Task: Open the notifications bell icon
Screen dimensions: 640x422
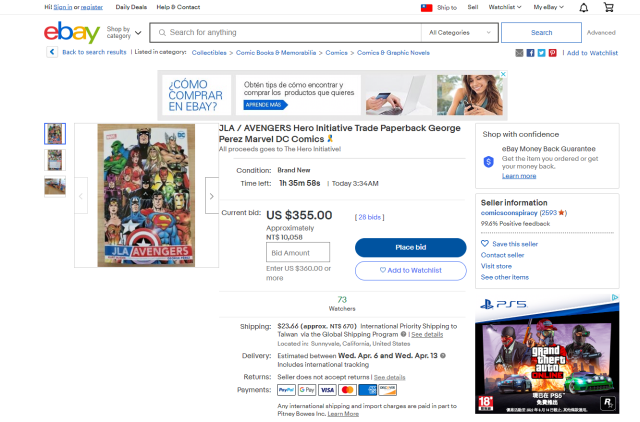Action: coord(584,7)
